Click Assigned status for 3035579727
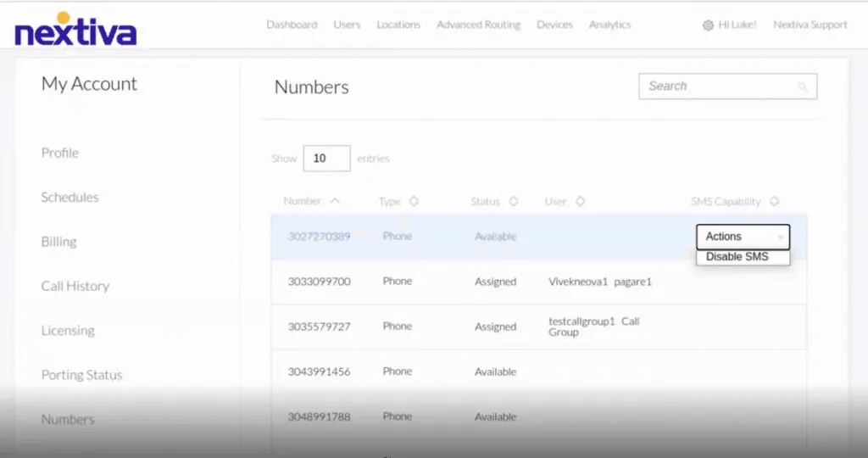Image resolution: width=868 pixels, height=458 pixels. tap(495, 327)
